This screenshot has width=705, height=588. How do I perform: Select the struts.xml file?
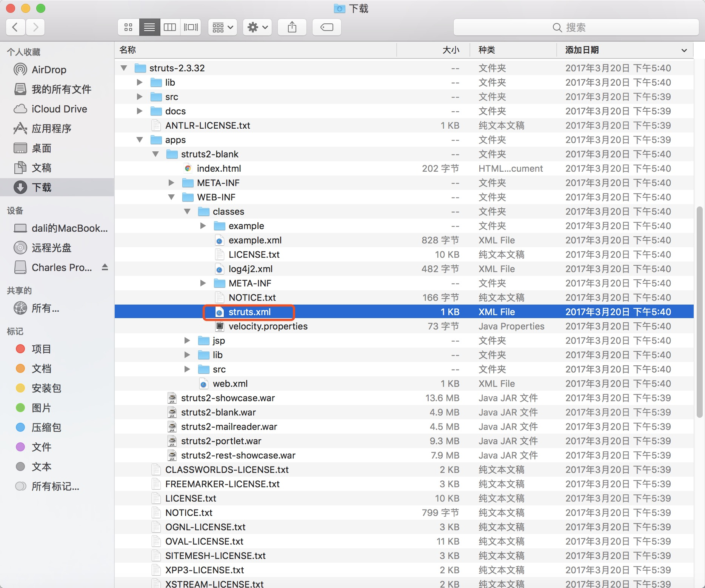click(x=404, y=312)
